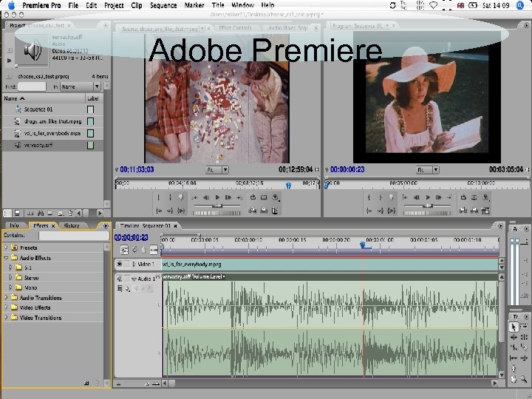
Task: Expand the Presets effects folder
Action: (7, 248)
